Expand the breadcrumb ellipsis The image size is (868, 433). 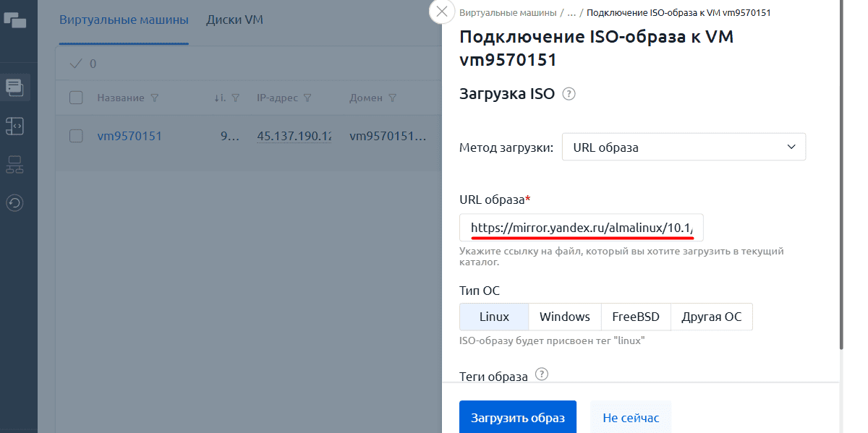tap(571, 13)
